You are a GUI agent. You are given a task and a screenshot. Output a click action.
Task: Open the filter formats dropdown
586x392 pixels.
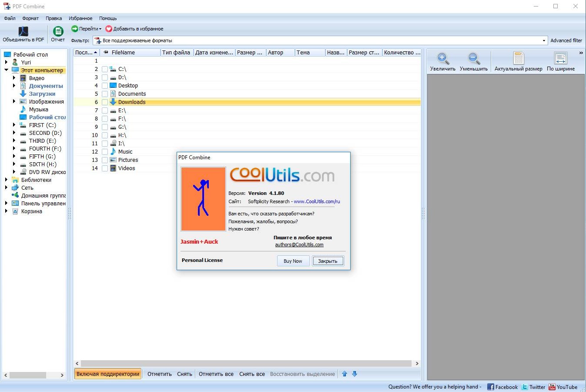click(544, 40)
